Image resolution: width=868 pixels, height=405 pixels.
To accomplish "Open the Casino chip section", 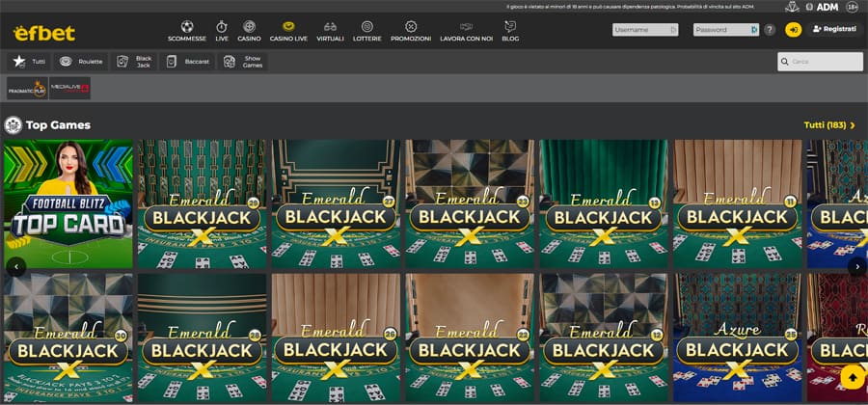I will [x=249, y=31].
